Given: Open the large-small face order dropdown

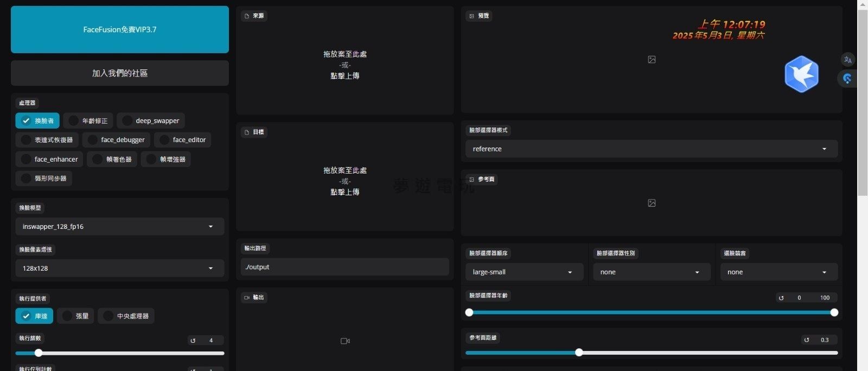Looking at the screenshot, I should click(524, 272).
